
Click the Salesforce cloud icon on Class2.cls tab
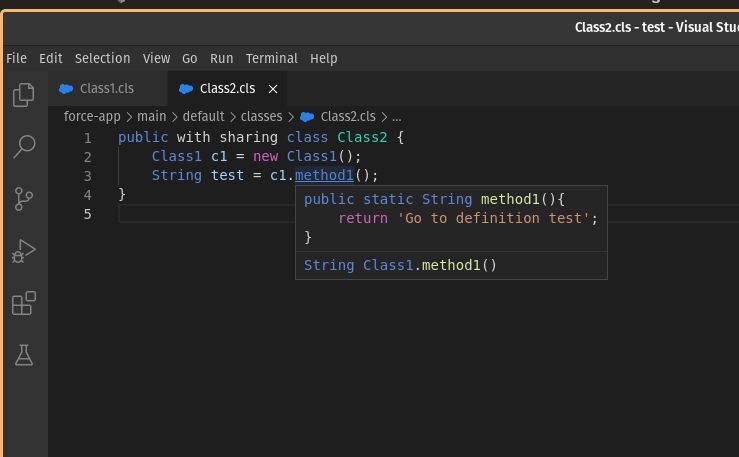(186, 89)
